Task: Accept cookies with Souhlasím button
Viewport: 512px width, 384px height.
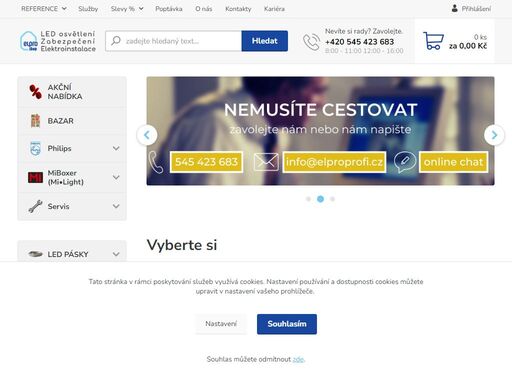Action: (287, 324)
